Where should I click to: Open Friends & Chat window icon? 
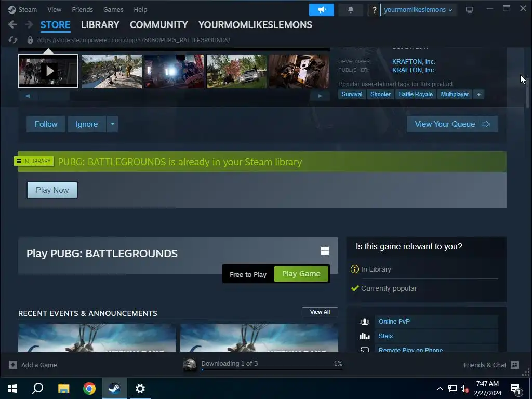pyautogui.click(x=515, y=365)
